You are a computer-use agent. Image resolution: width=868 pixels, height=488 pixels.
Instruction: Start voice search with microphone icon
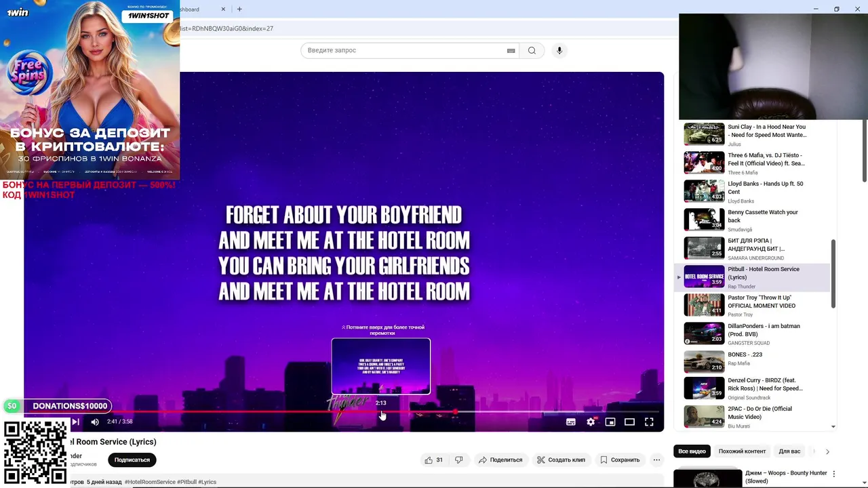coord(559,50)
